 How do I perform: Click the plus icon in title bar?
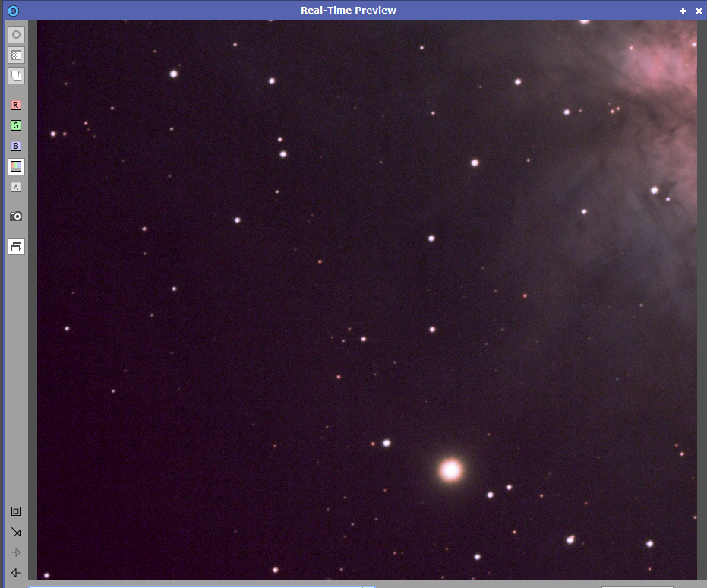pos(683,11)
